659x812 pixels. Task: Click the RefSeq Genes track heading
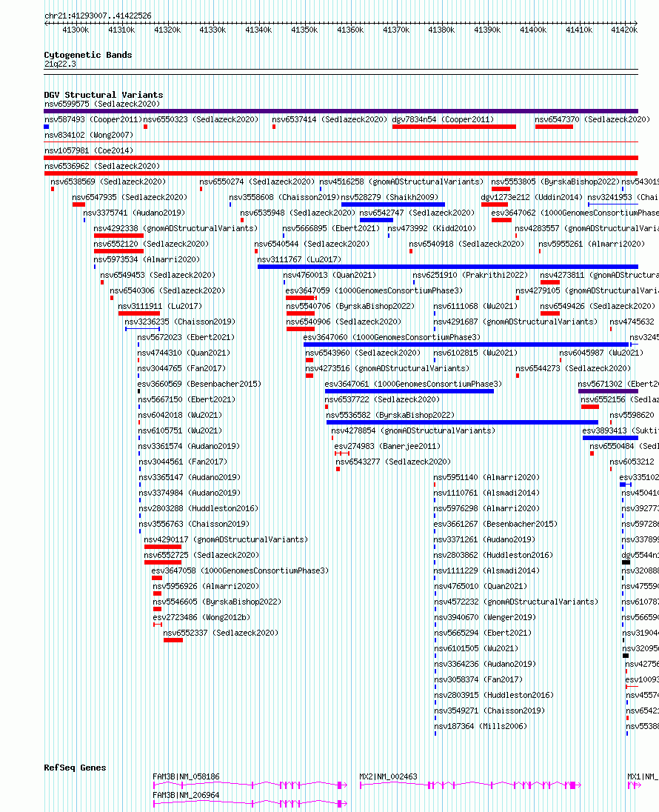pos(75,768)
